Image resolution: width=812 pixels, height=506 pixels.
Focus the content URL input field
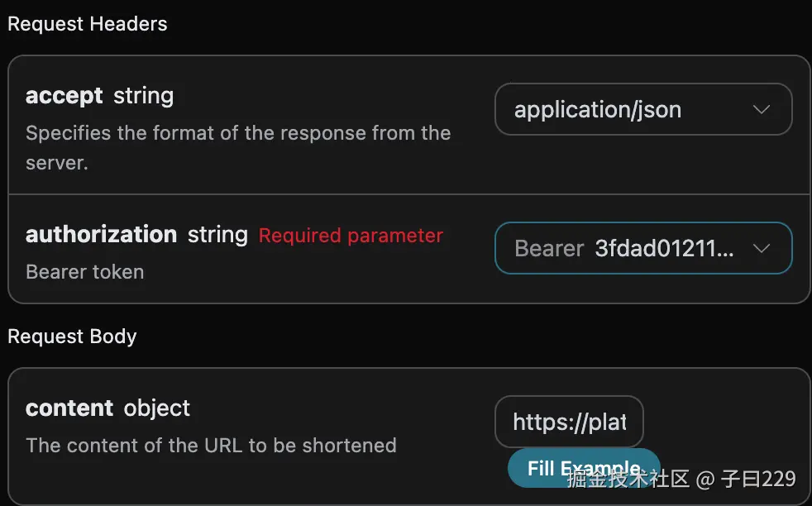coord(569,422)
